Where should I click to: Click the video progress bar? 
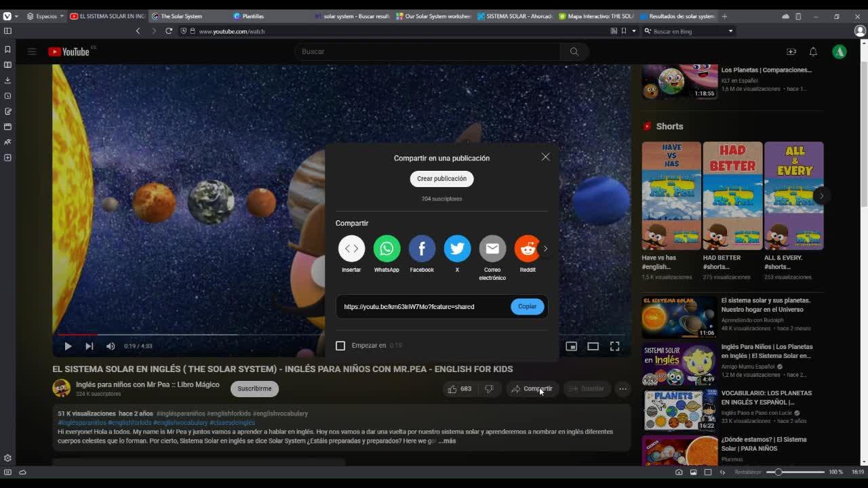tap(341, 334)
